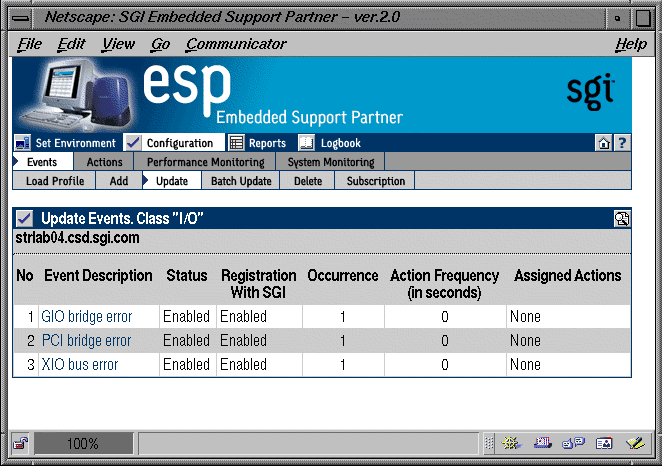This screenshot has height=466, width=662.
Task: Click the icon at right of Update Events header
Action: (621, 219)
